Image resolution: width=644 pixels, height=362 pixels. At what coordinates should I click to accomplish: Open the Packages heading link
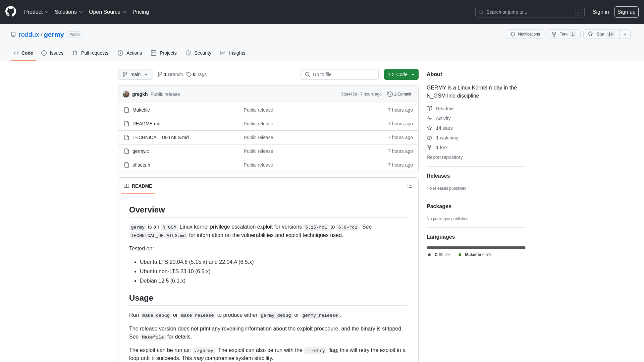click(x=439, y=206)
